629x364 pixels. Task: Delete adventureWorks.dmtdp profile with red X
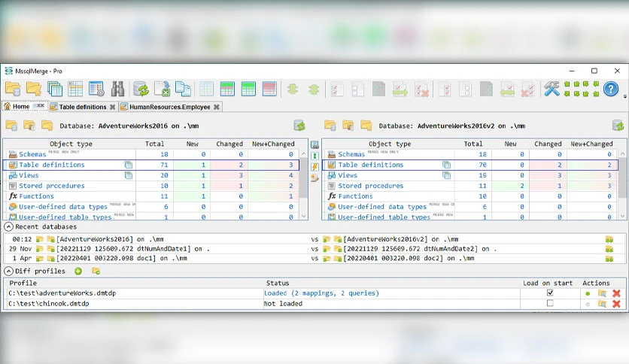pyautogui.click(x=616, y=293)
